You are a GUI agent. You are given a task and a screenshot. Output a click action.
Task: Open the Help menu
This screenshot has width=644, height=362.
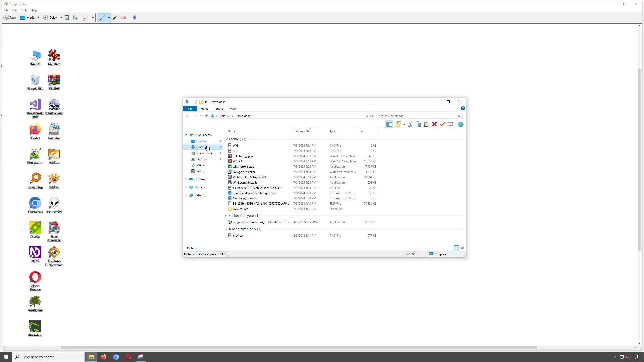(x=34, y=10)
